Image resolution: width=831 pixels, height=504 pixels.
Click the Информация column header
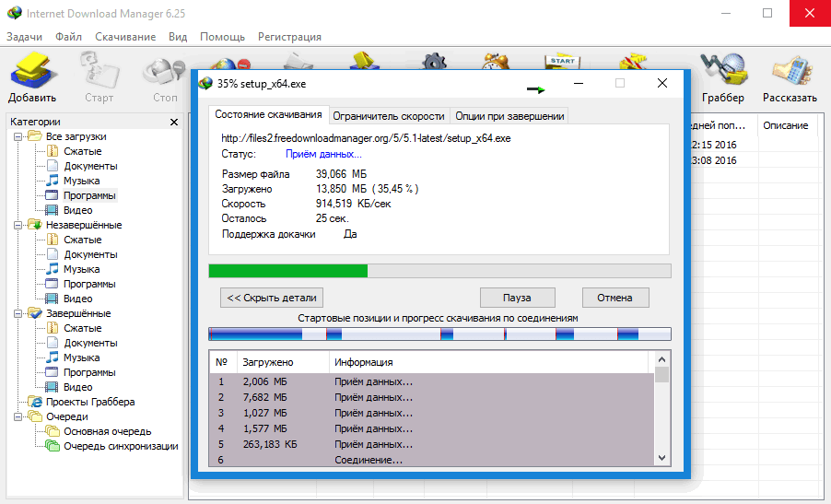point(488,362)
